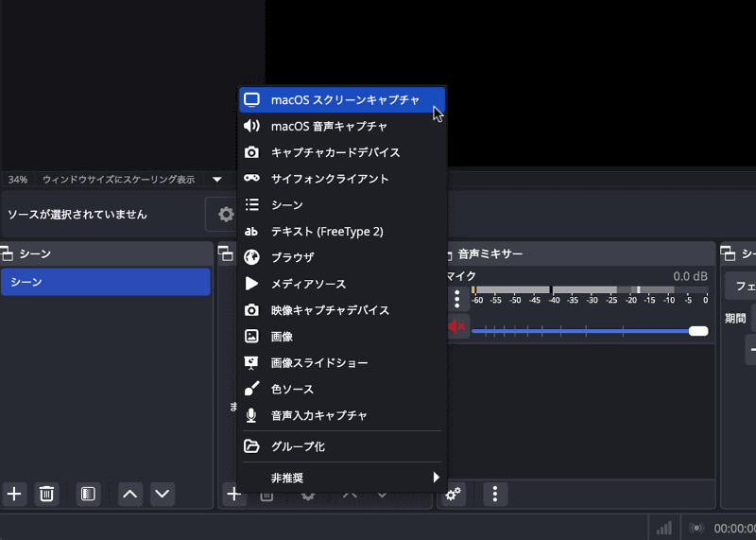Click list icon next to シーン menu entry
The width and height of the screenshot is (756, 540).
pyautogui.click(x=251, y=204)
